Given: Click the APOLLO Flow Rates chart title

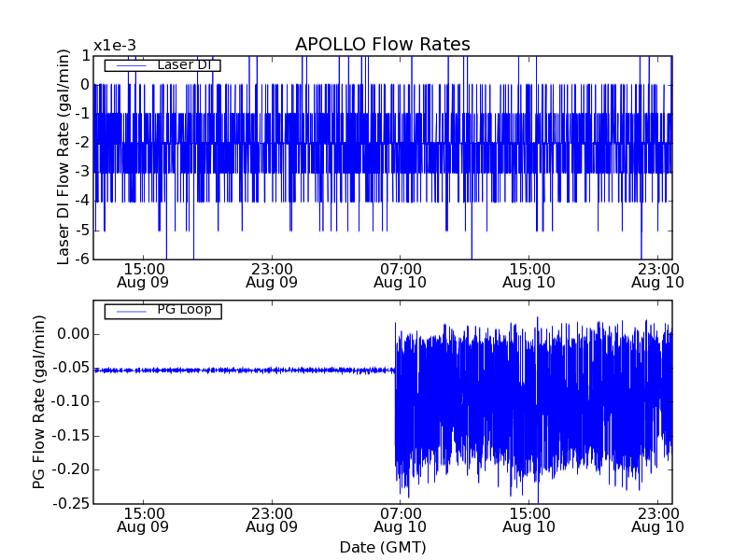Looking at the screenshot, I should [x=382, y=45].
